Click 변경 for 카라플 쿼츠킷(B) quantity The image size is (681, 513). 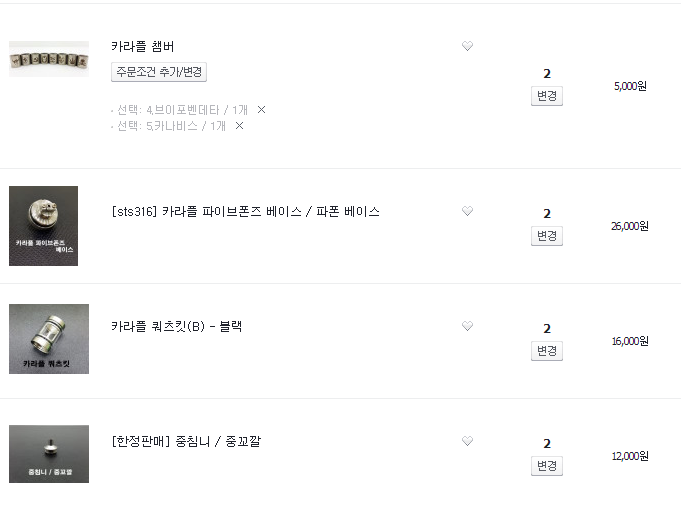[547, 351]
